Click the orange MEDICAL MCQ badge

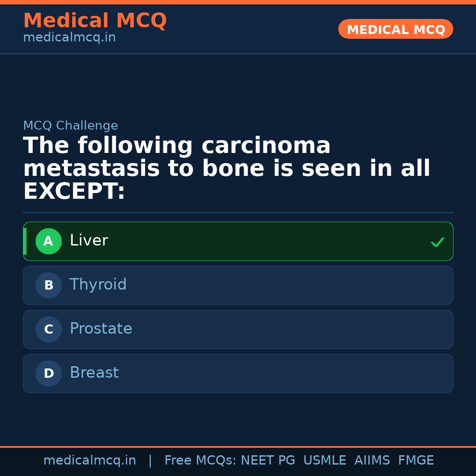(395, 29)
